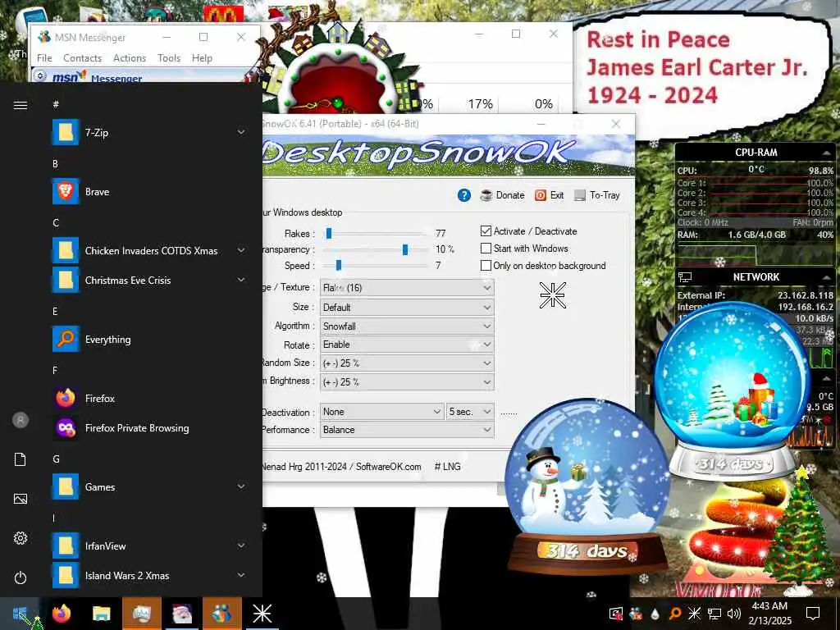
Task: Open File Explorer from the taskbar
Action: (x=101, y=614)
